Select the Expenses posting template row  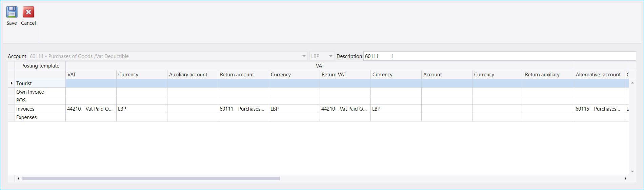pos(40,117)
